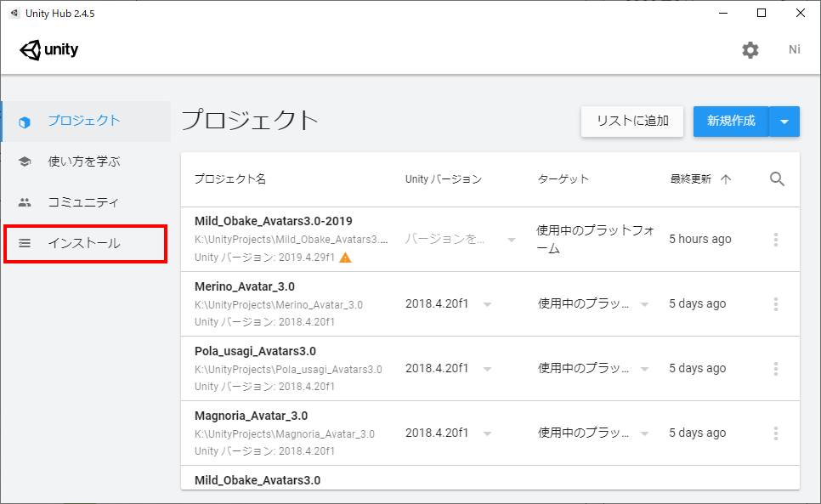Click 使用中のプラットフォーム target of Mild_Obake_Avatars3.0-2019
Viewport: 821px width, 504px height.
pos(595,239)
